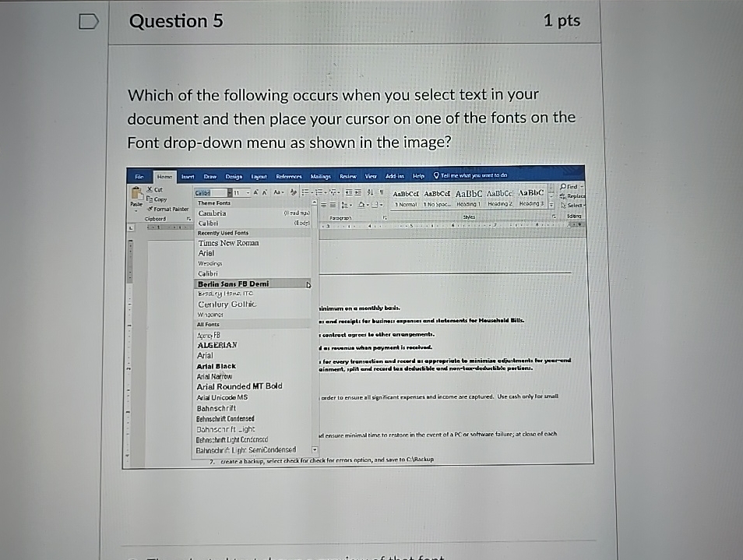The height and width of the screenshot is (560, 743).
Task: Click the Increase Font Size icon
Action: (255, 192)
